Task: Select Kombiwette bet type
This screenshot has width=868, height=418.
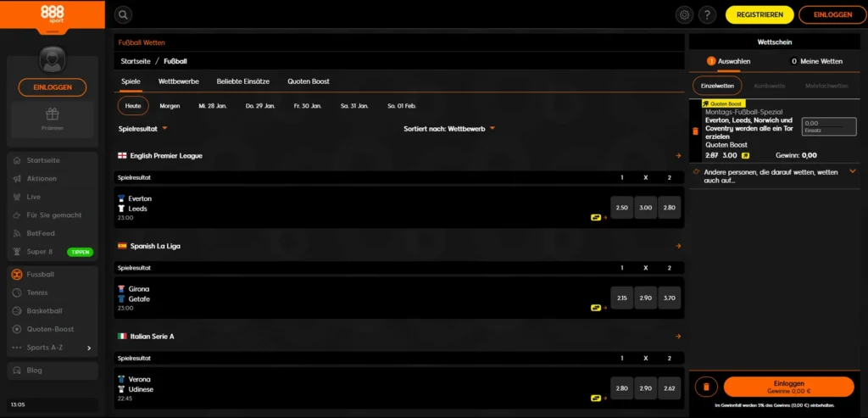Action: (770, 86)
